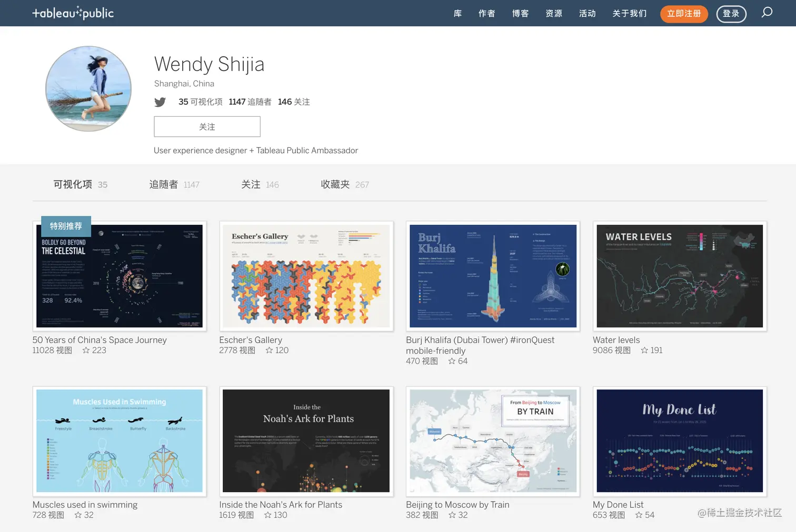Click the 登录 login button
796x532 pixels.
pos(731,14)
